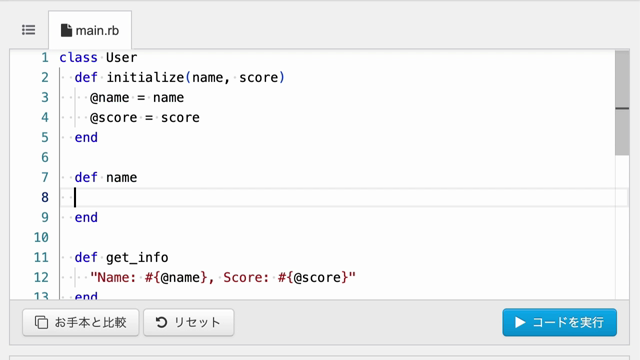Click the reset arrow icon
Screen dimensions: 640x360
click(161, 322)
